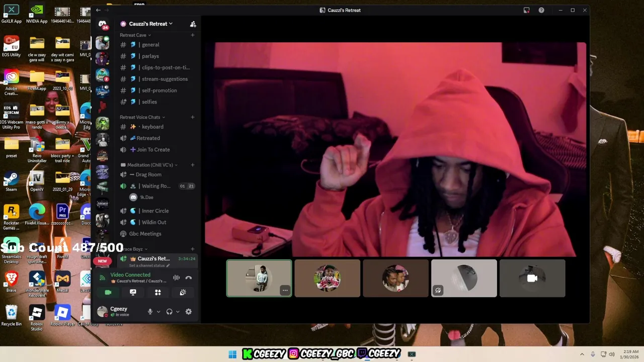Join the Drag Room voice channel
Viewport: 644px width, 362px height.
click(x=157, y=174)
